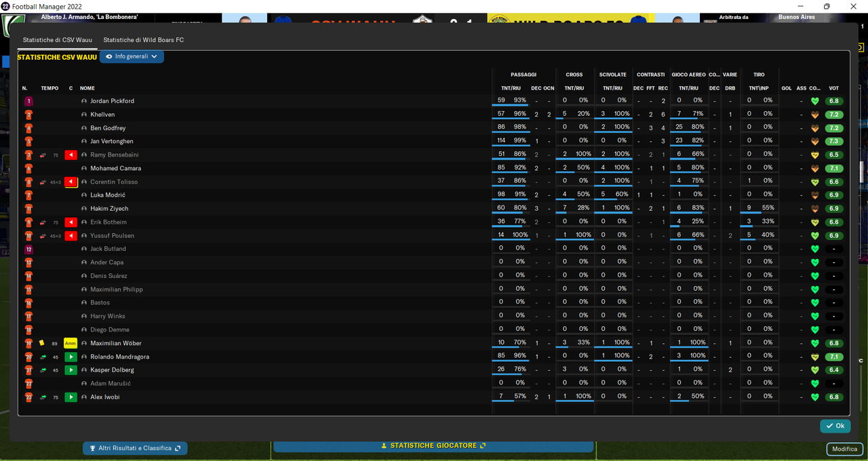Click Rolando Mandragora's 7.1 rating badge
The width and height of the screenshot is (868, 461).
point(834,357)
